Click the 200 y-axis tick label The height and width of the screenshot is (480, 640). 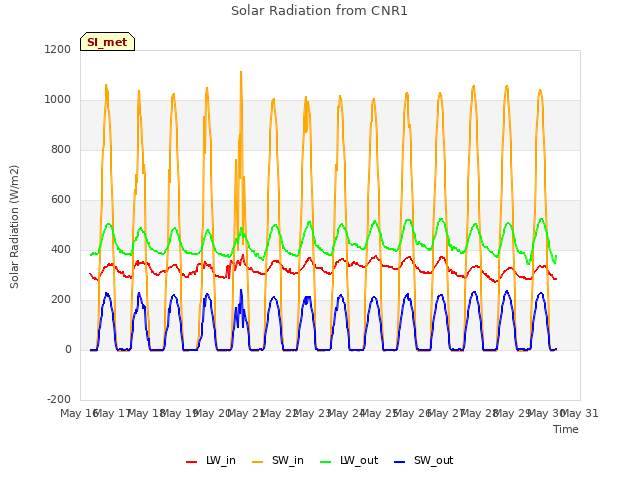tap(61, 300)
